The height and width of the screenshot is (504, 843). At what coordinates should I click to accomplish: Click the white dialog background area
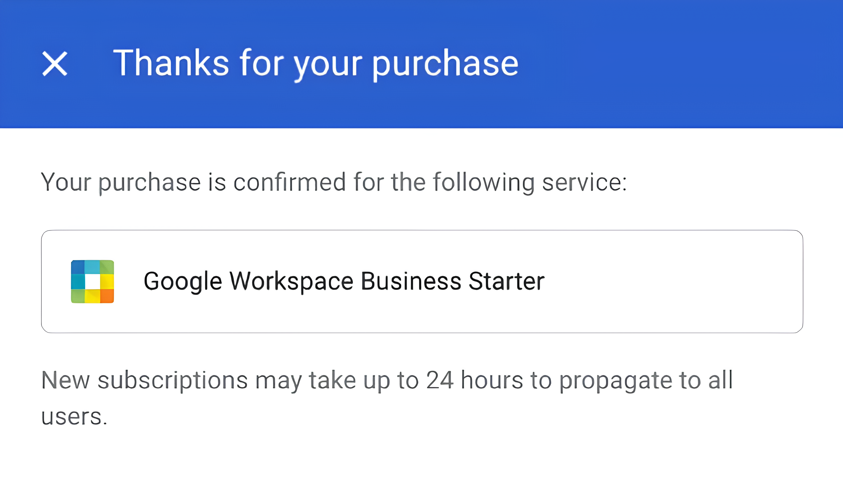(x=421, y=476)
